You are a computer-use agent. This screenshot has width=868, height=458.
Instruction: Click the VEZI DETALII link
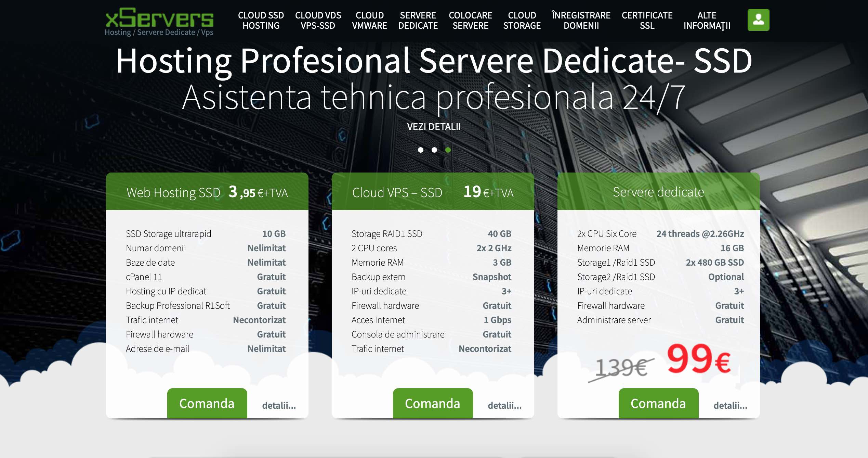click(x=434, y=126)
